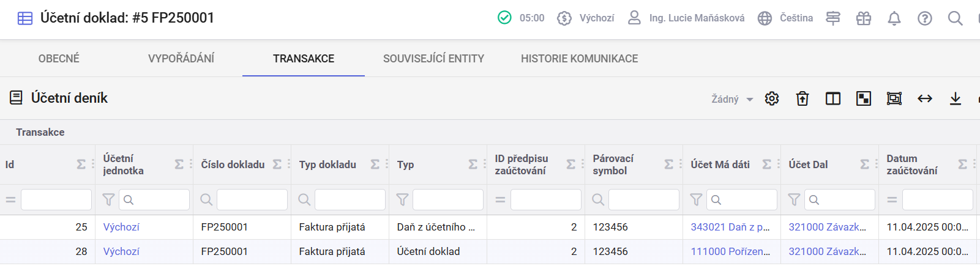Open the SOUVISEJÍCÍ ENTITY tab
This screenshot has height=266, width=980.
pyautogui.click(x=433, y=59)
